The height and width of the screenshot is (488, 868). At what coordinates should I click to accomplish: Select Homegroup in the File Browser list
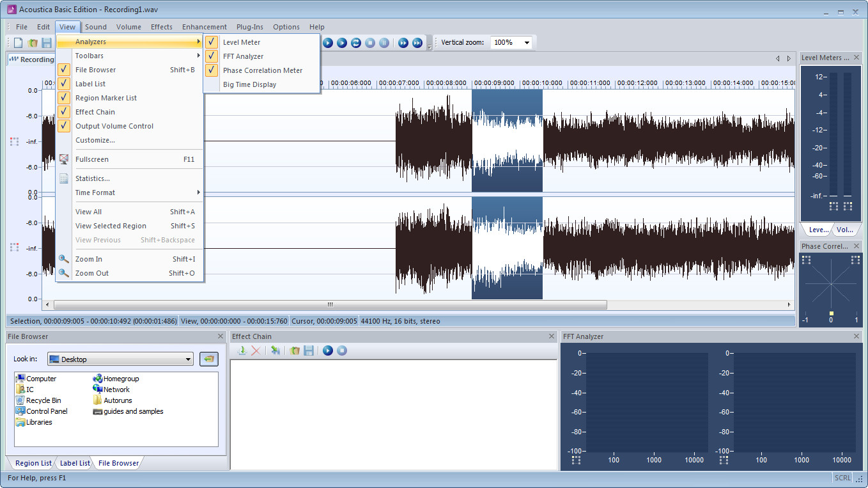(x=116, y=379)
